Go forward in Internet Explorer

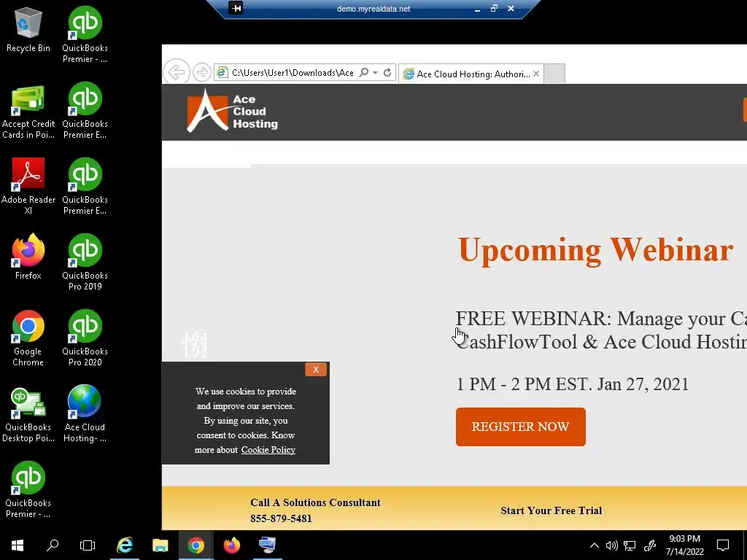[x=202, y=72]
